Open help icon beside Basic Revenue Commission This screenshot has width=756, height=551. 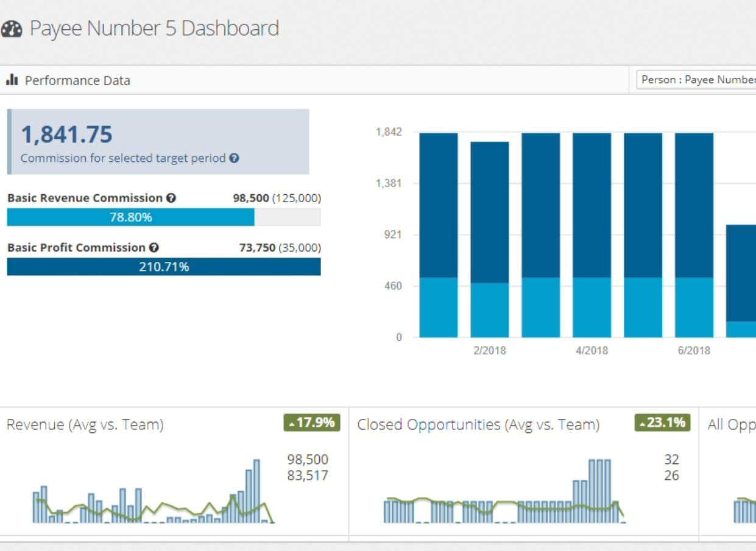[x=171, y=198]
